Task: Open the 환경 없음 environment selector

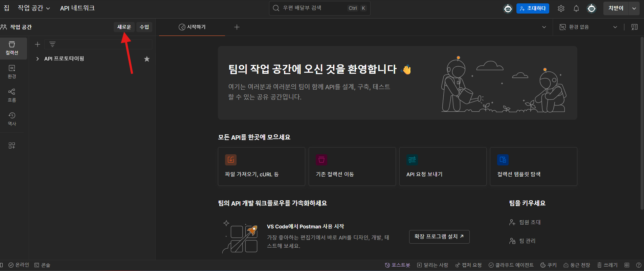Action: point(588,27)
